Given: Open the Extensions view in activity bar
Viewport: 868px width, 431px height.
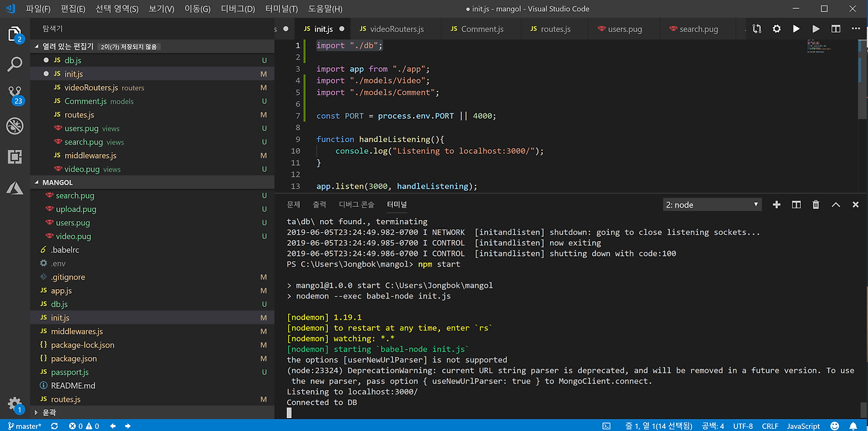Looking at the screenshot, I should point(15,157).
